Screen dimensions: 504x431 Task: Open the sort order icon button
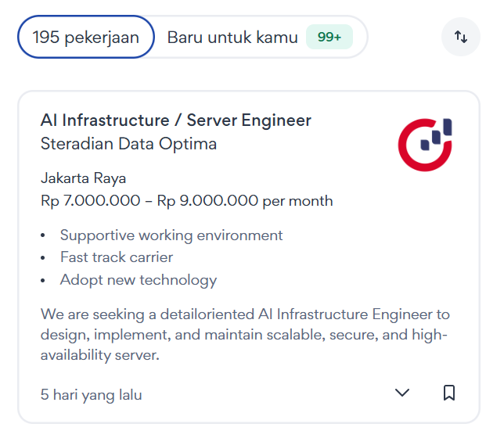point(461,37)
